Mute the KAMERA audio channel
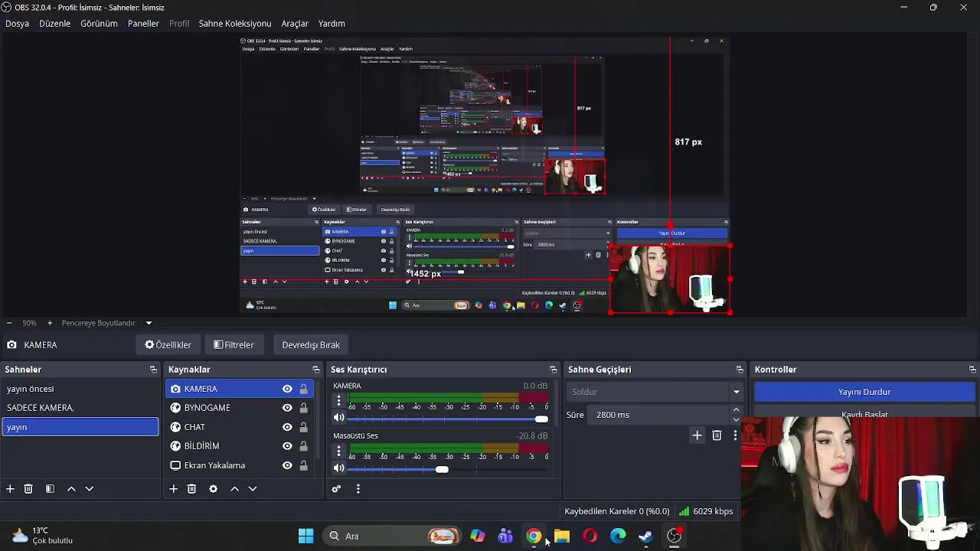Screen dimensions: 980x551 339,418
